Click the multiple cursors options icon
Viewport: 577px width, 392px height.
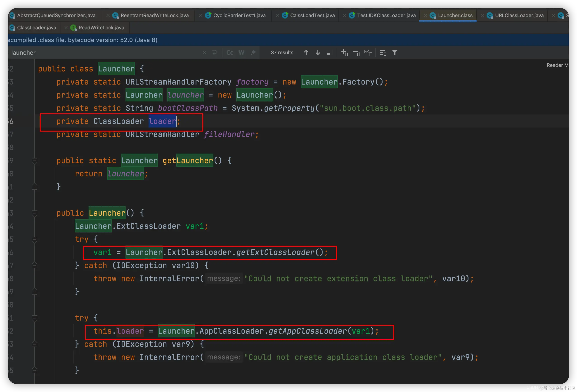[x=383, y=53]
